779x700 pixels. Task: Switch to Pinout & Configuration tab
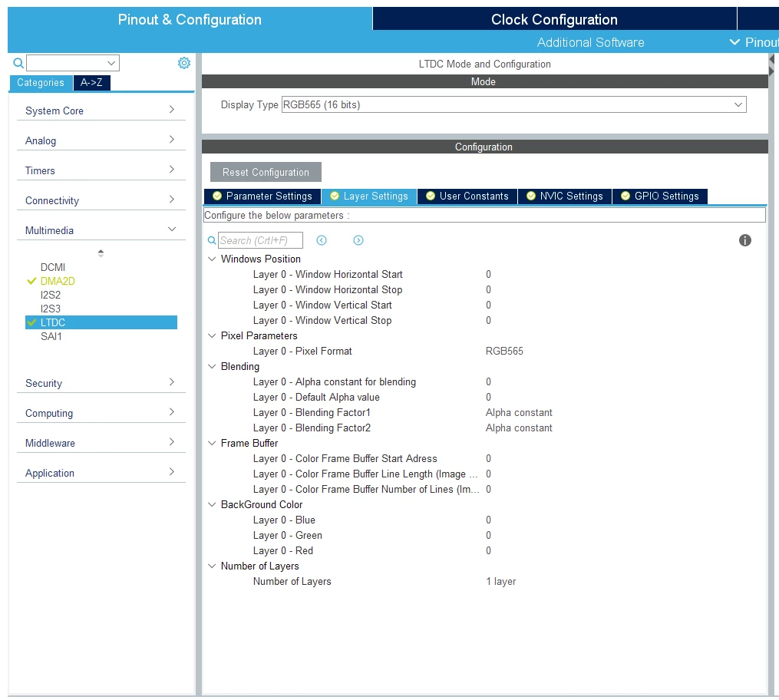(x=190, y=19)
